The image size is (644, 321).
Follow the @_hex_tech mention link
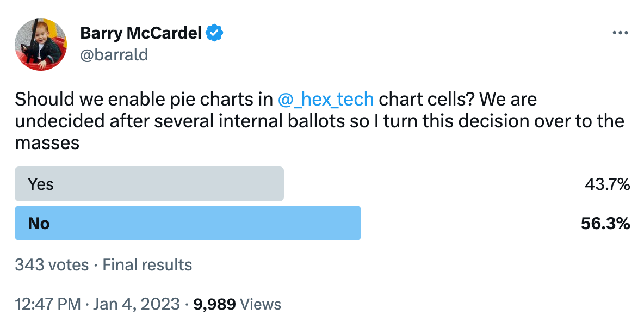pyautogui.click(x=326, y=100)
